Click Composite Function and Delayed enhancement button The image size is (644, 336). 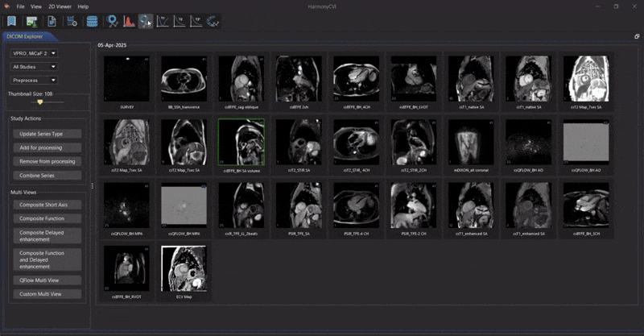pos(47,260)
